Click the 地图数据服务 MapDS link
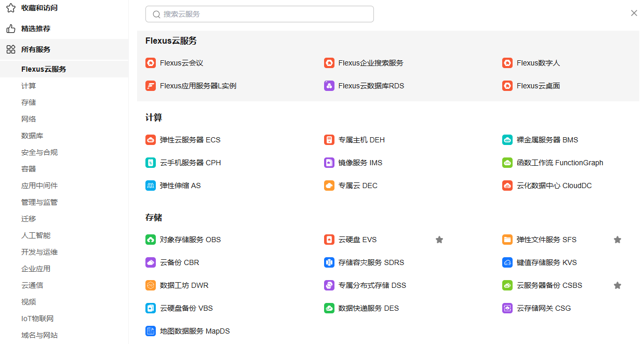The height and width of the screenshot is (344, 644). click(x=195, y=331)
